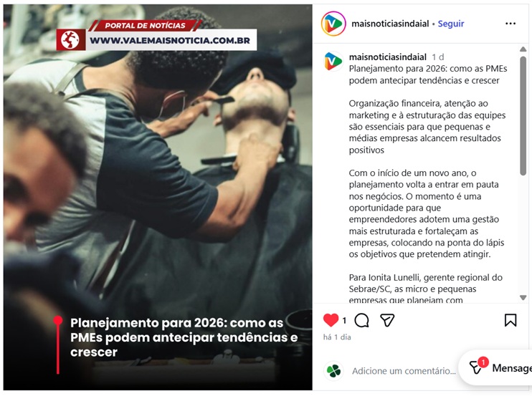Click the caption scrollbar down arrow

pyautogui.click(x=523, y=297)
